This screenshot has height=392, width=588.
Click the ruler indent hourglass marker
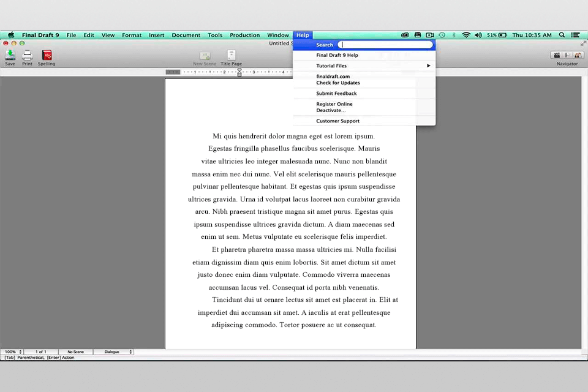[x=239, y=72]
